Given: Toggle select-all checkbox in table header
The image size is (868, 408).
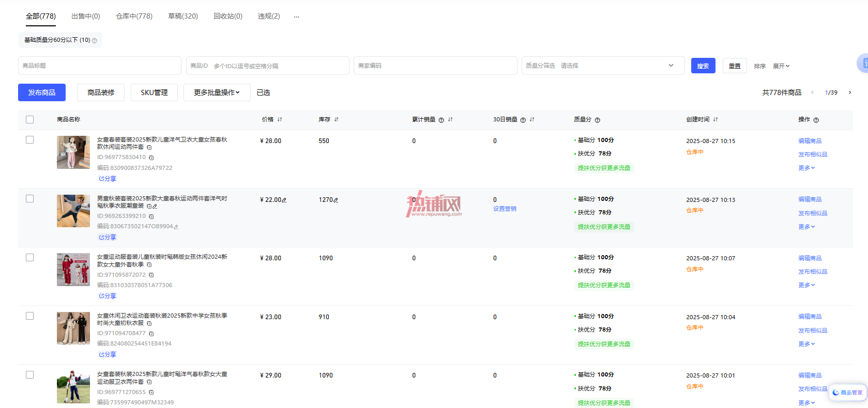Looking at the screenshot, I should pyautogui.click(x=29, y=119).
